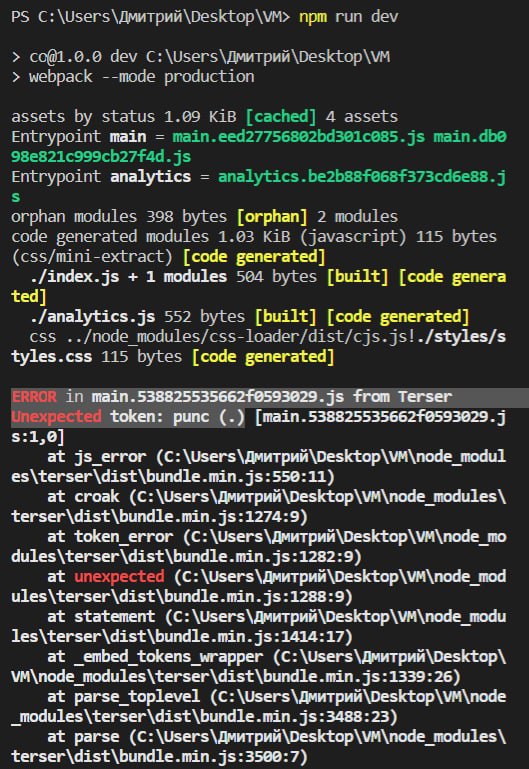Screen dimensions: 529x769
Task: Click './analytics.js' module name
Action: 92,317
